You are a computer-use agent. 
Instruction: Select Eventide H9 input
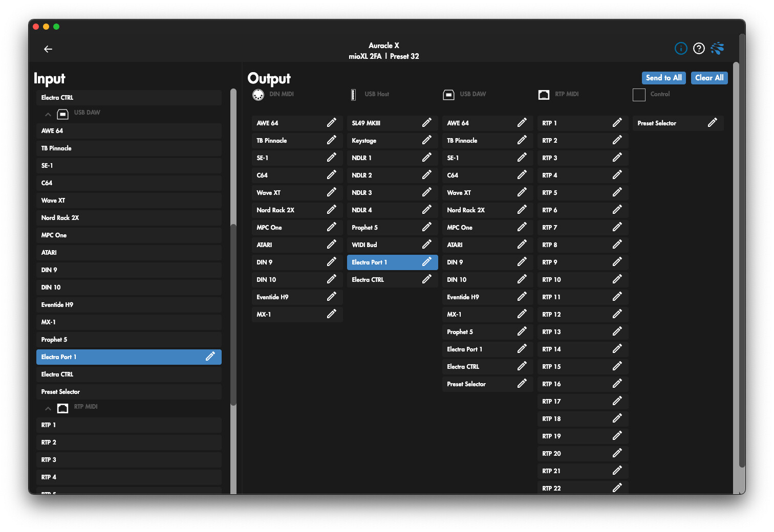(129, 305)
